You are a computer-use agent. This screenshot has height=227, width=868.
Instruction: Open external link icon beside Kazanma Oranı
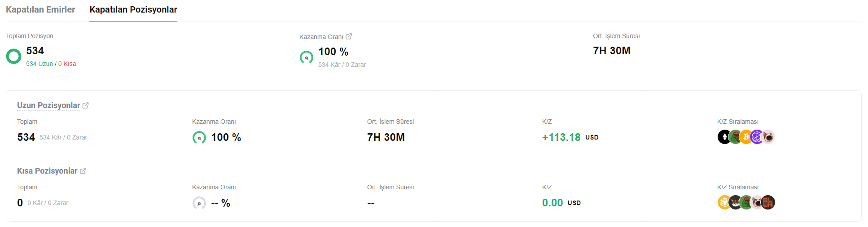pyautogui.click(x=349, y=36)
